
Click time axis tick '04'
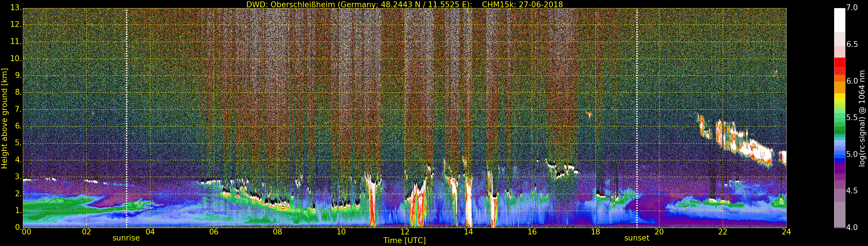(150, 232)
